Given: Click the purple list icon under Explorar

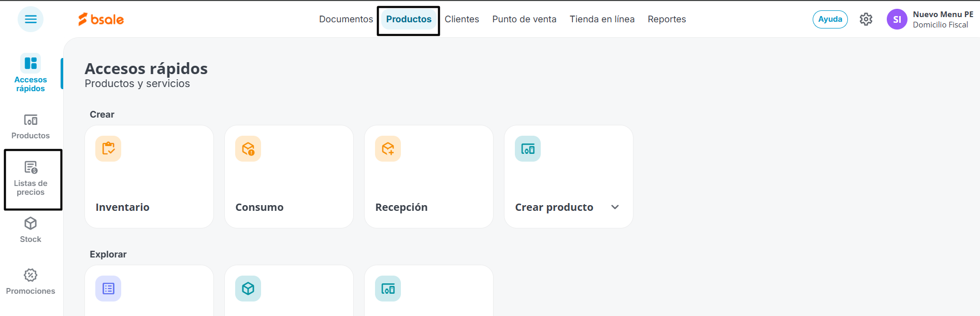Looking at the screenshot, I should [x=108, y=289].
